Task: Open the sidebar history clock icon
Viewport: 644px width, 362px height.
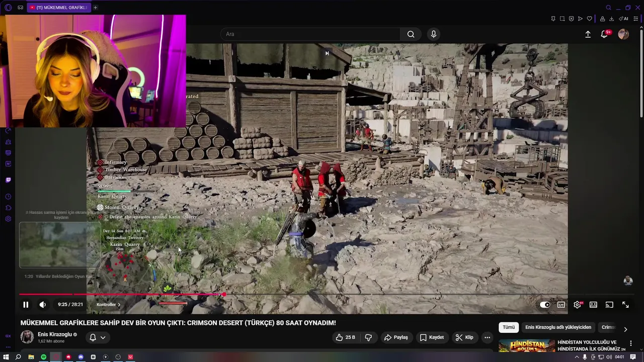Action: click(x=8, y=197)
